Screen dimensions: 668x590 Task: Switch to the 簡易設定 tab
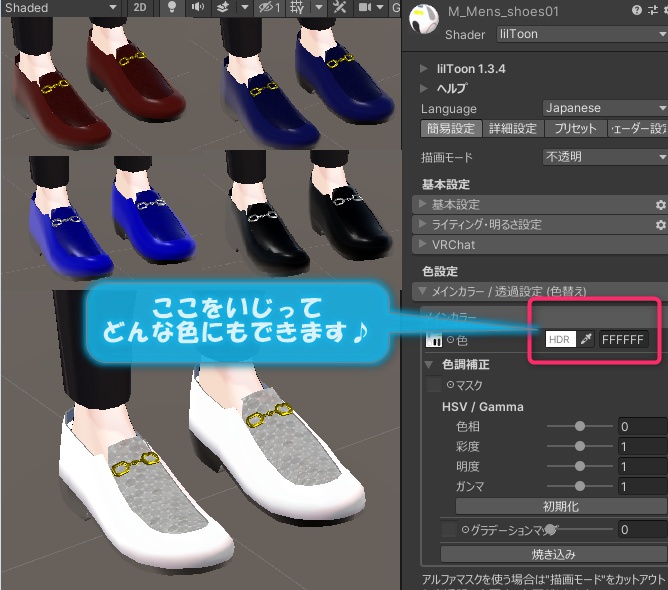pos(451,129)
